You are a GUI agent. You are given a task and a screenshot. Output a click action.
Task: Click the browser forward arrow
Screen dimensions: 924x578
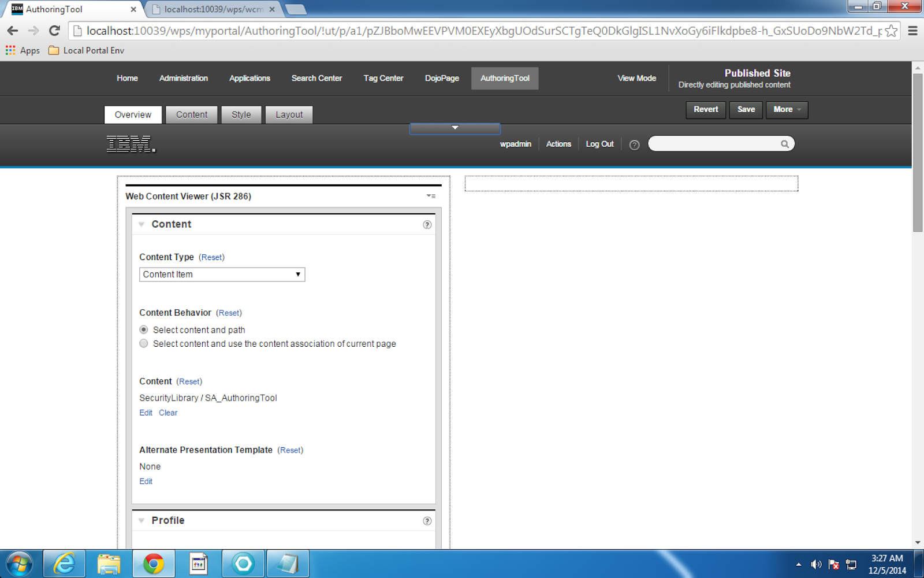point(33,31)
